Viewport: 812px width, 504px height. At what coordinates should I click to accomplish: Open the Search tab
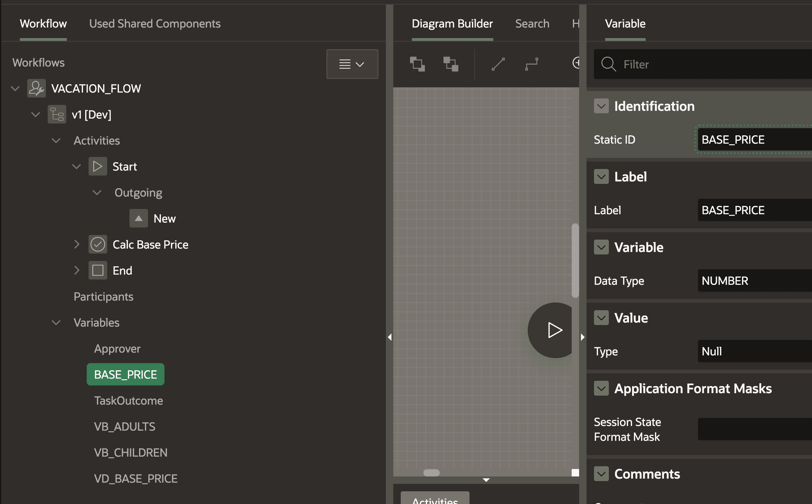(532, 24)
